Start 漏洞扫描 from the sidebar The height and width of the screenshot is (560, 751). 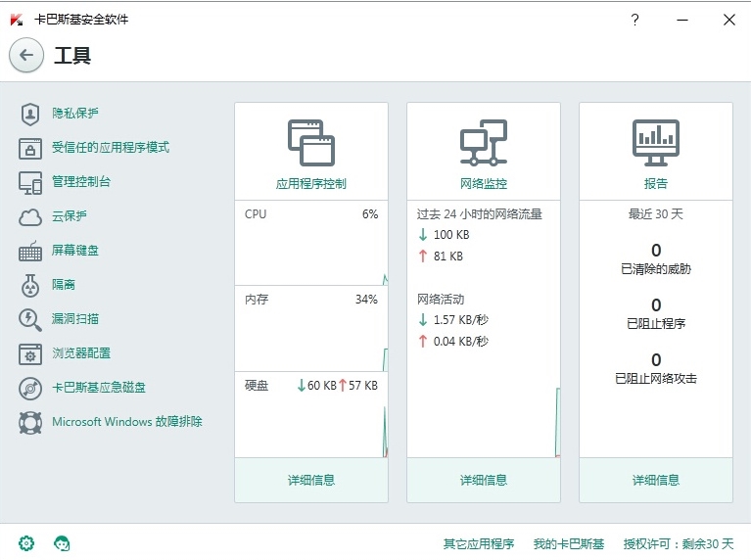[75, 318]
